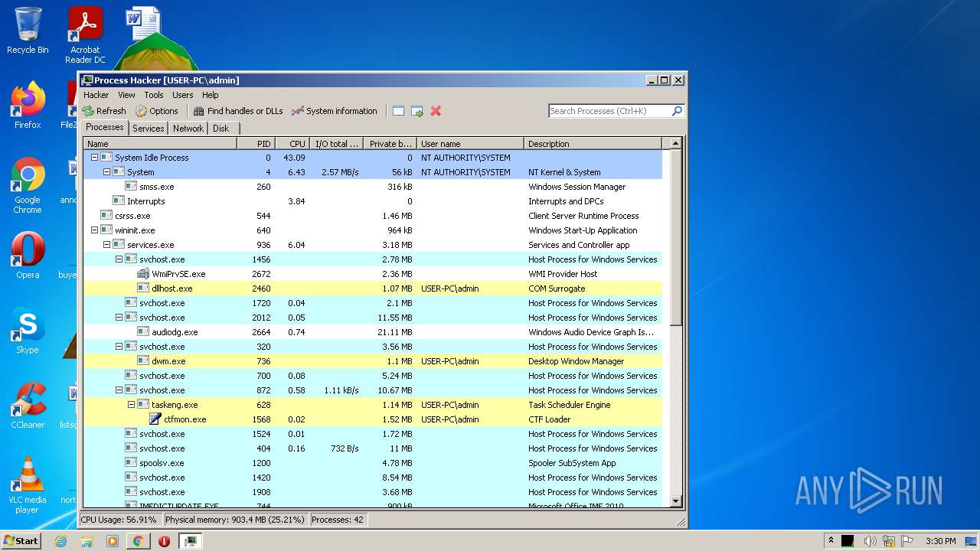Click the Start button

(x=21, y=540)
